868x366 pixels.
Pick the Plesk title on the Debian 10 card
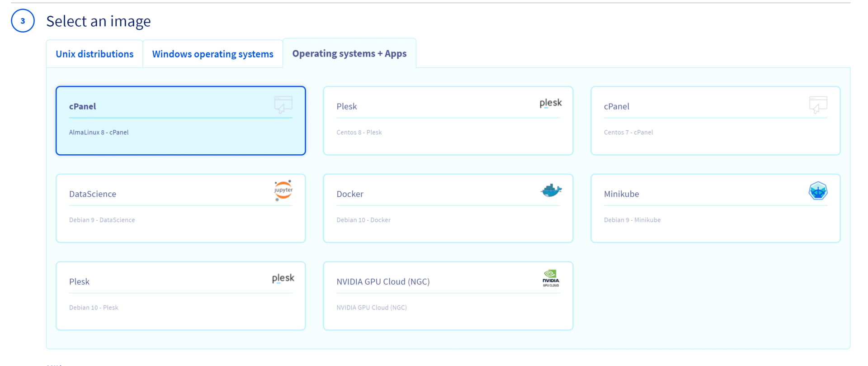(80, 282)
